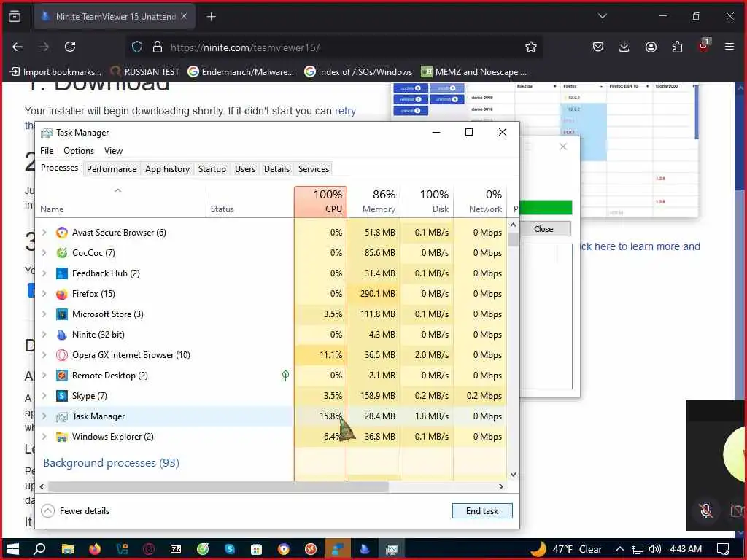Viewport: 747px width, 560px height.
Task: Sort processes by Memory column header
Action: (x=374, y=202)
